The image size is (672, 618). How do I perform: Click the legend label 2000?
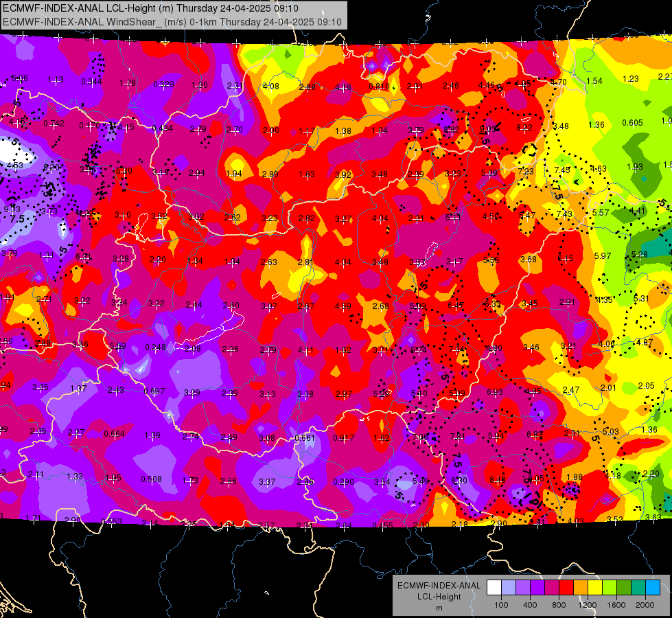(645, 605)
